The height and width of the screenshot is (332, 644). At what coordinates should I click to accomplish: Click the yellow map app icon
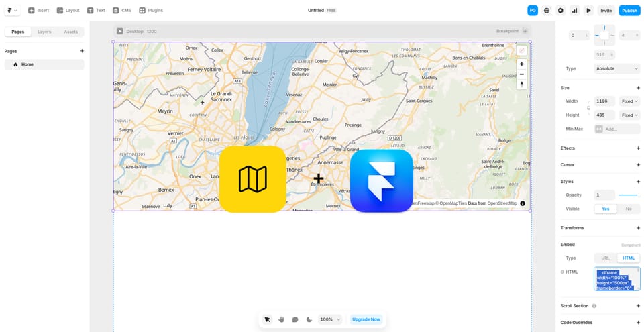pyautogui.click(x=253, y=179)
